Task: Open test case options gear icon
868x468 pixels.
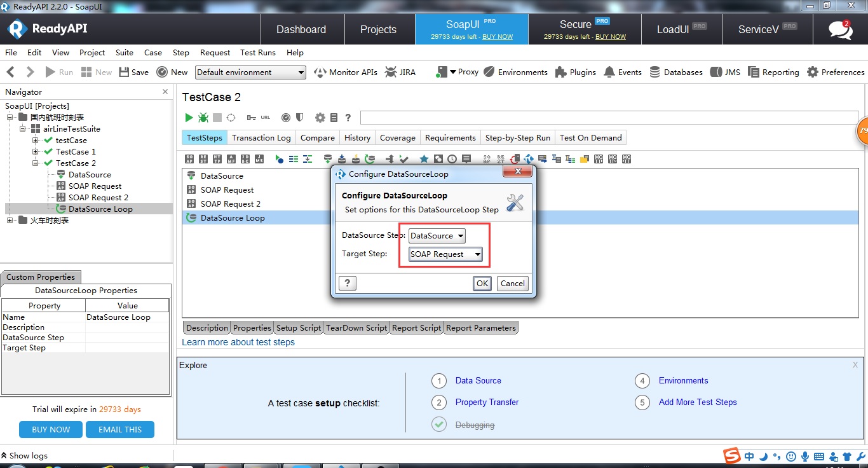Action: 320,118
